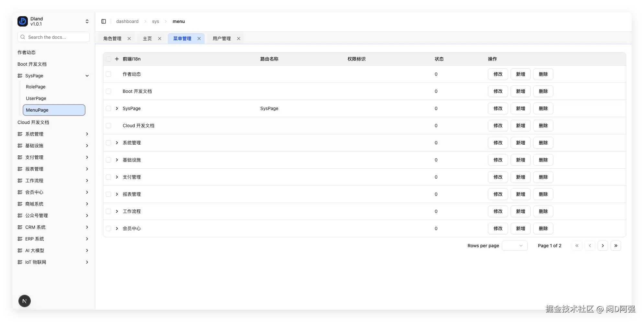This screenshot has height=322, width=644.
Task: Open the version switcher arrows next to v1.0.1
Action: (87, 21)
